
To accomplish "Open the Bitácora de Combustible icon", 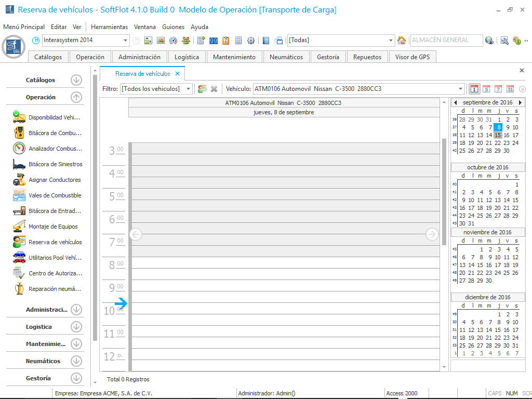I will (19, 133).
